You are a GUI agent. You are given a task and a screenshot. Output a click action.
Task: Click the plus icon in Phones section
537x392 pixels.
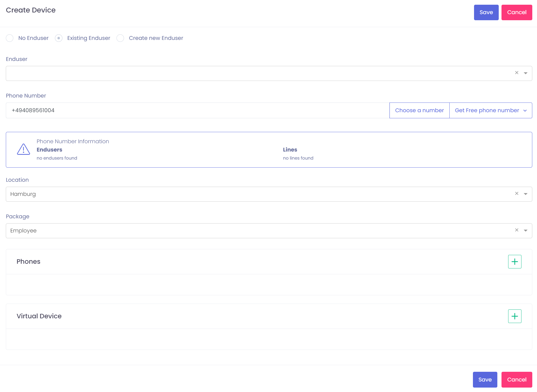515,262
